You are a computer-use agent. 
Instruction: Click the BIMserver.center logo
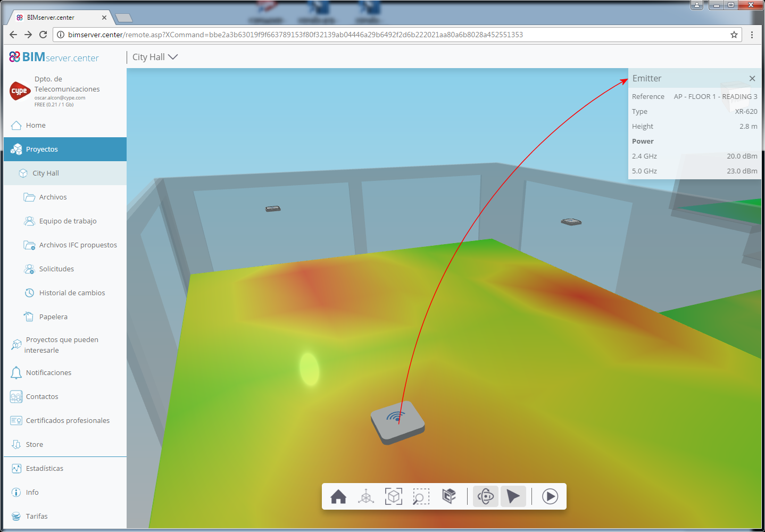pos(54,57)
